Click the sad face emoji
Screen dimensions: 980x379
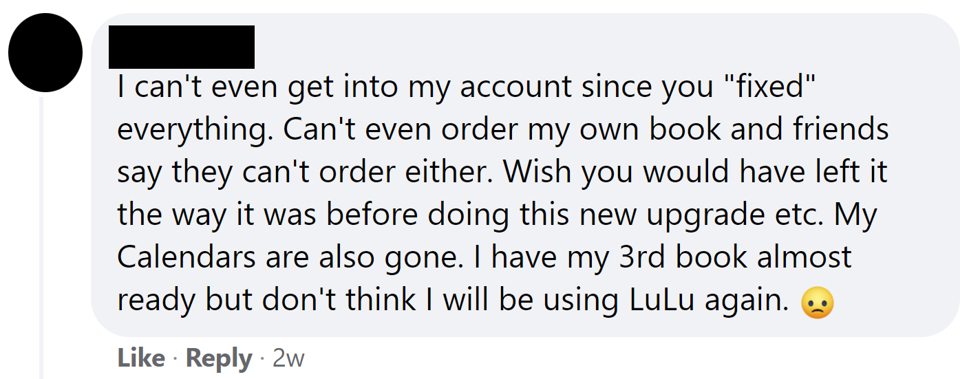pos(818,303)
